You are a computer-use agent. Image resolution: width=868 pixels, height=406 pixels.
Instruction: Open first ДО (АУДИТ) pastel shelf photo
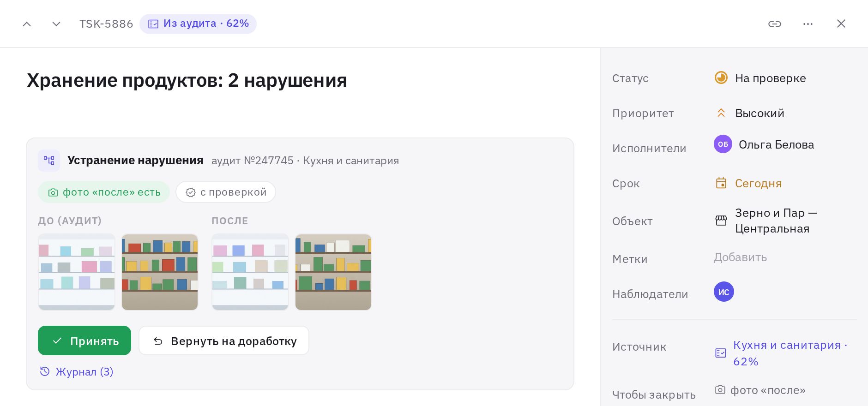pyautogui.click(x=77, y=272)
